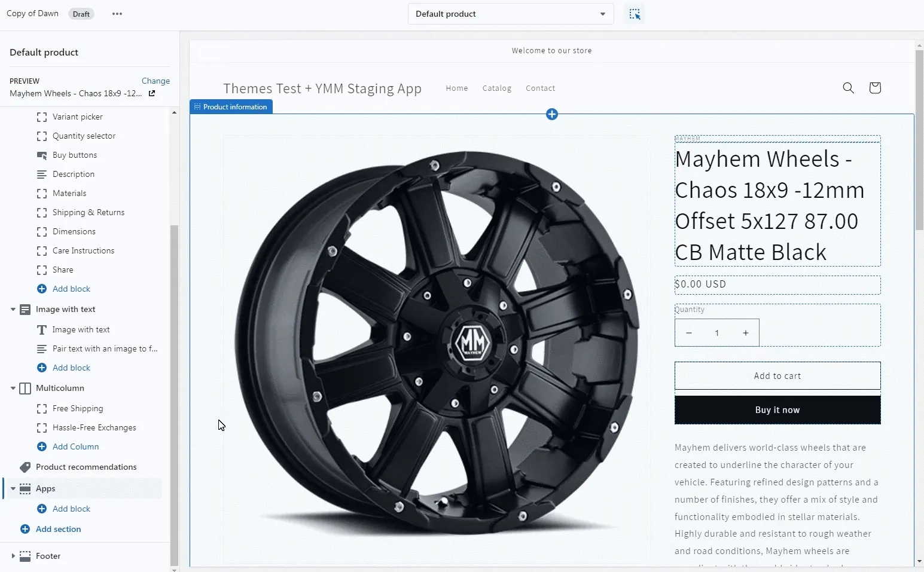This screenshot has width=924, height=572.
Task: Go to the Contact page link
Action: [540, 88]
